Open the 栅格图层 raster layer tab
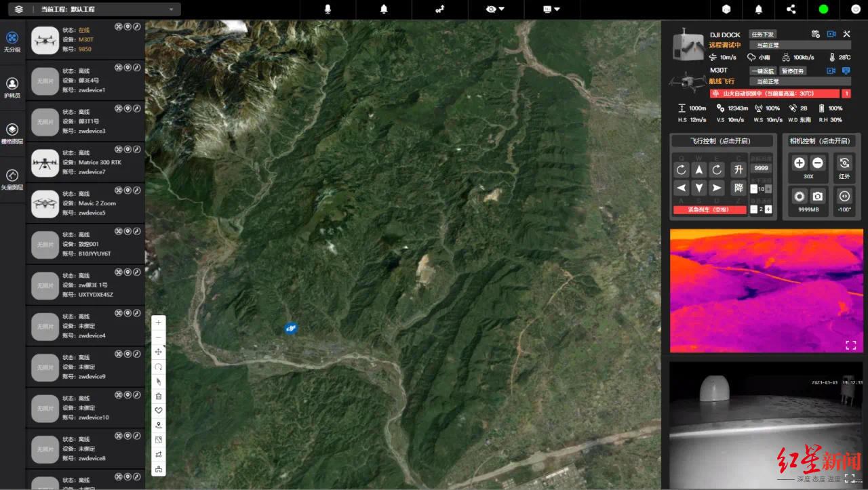Image resolution: width=868 pixels, height=490 pixels. click(x=12, y=133)
